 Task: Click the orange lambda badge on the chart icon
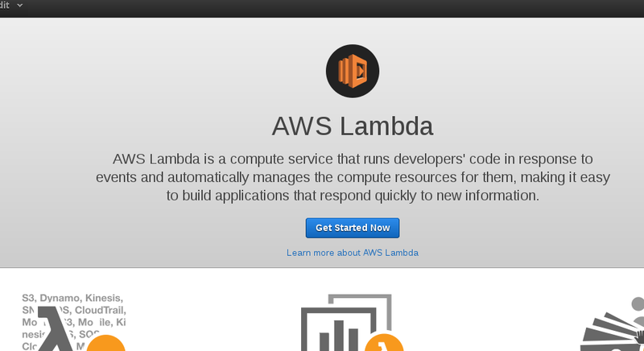[384, 343]
